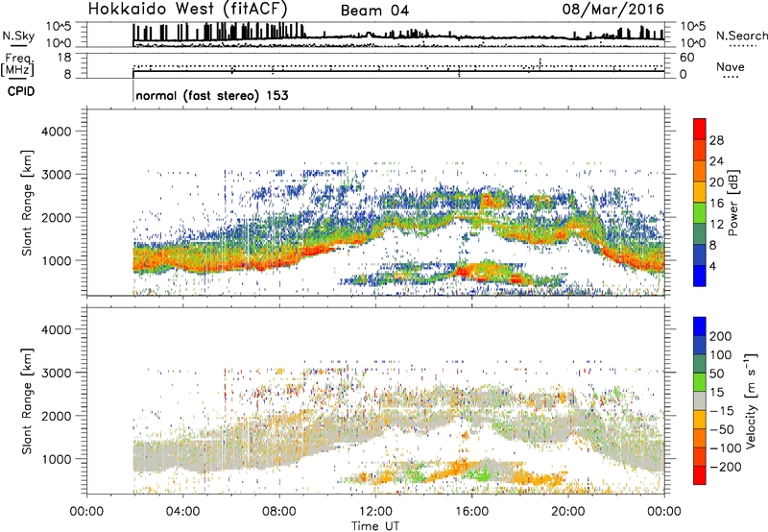
Task: Click 'Slant Range [km]' label of power panel
Action: tap(27, 203)
